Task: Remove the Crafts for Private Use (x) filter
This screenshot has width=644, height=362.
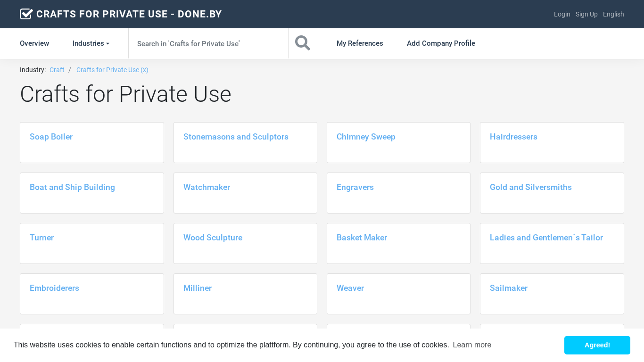Action: [112, 70]
